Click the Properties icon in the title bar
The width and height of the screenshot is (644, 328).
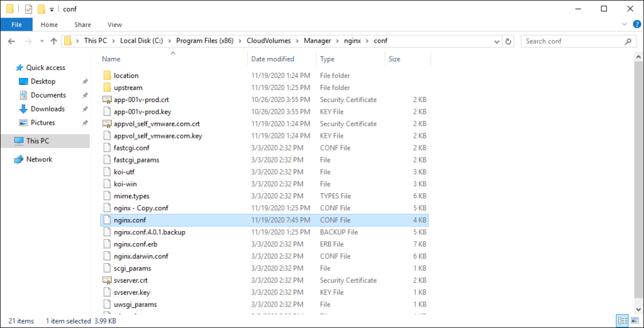[x=28, y=9]
